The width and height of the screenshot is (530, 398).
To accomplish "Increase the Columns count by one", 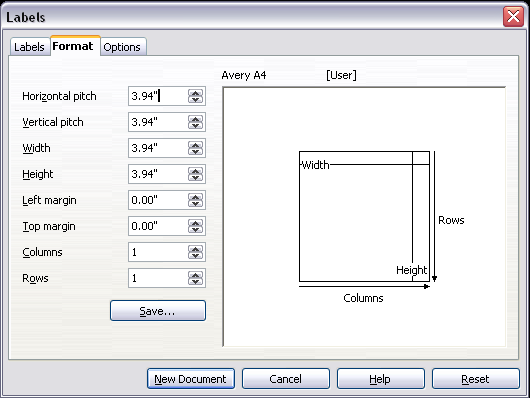I will coord(195,249).
